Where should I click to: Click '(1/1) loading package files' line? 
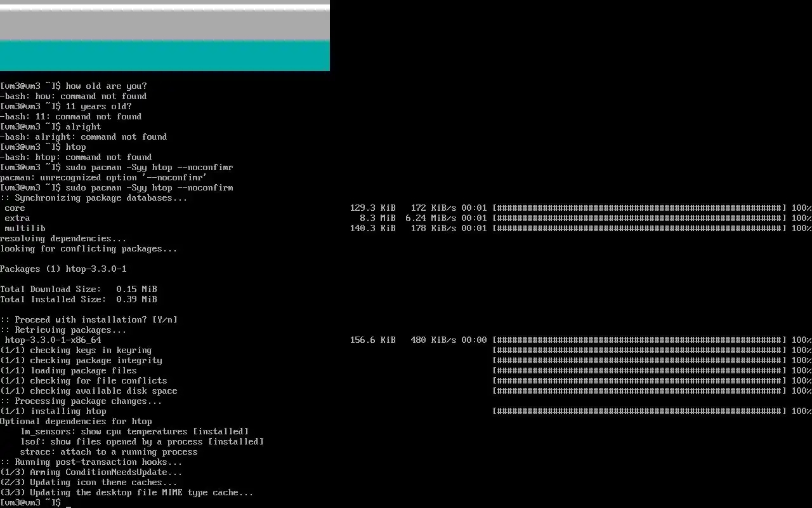tap(69, 371)
